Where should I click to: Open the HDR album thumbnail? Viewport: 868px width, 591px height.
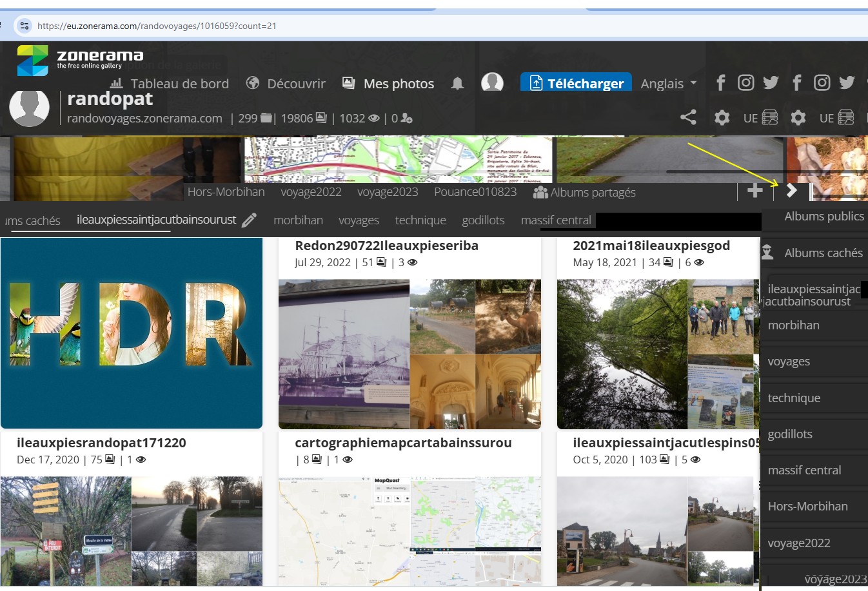click(132, 333)
